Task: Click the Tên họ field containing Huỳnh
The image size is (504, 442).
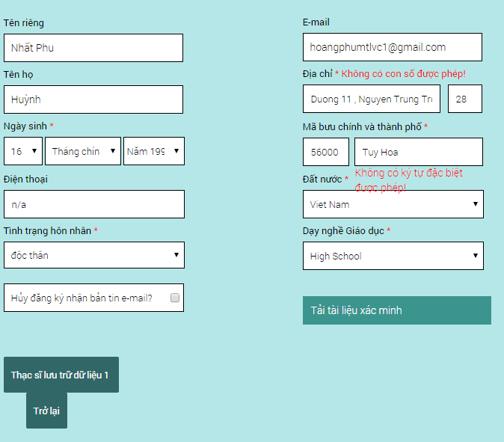Action: click(x=93, y=99)
